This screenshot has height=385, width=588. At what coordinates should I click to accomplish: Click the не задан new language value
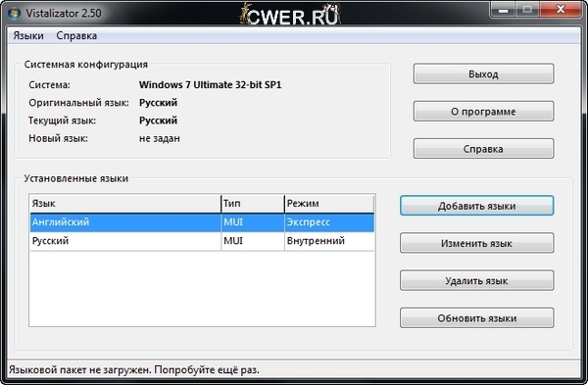tap(160, 138)
